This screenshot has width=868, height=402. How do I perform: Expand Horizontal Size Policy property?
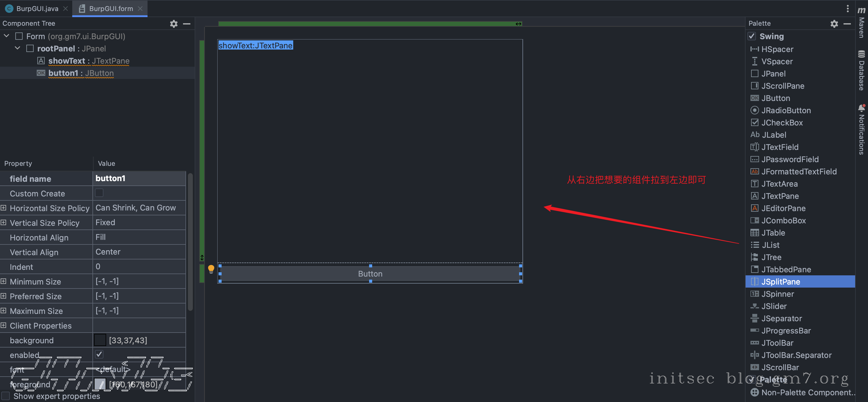click(x=3, y=208)
